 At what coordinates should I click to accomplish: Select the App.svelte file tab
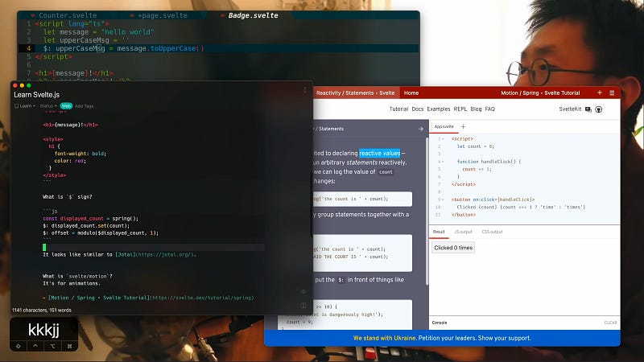(444, 127)
